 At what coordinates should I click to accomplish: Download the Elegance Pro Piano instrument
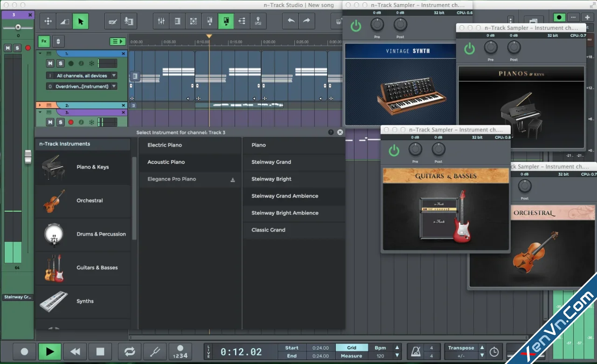click(233, 179)
